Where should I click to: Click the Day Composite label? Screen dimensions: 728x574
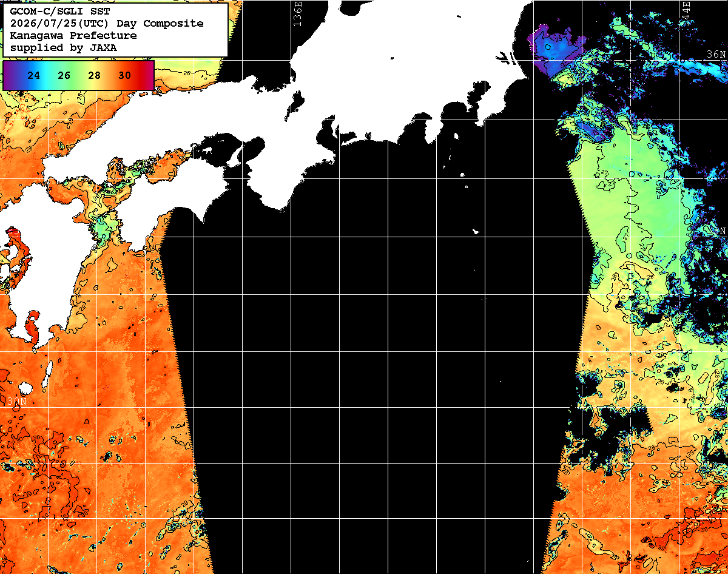160,24
